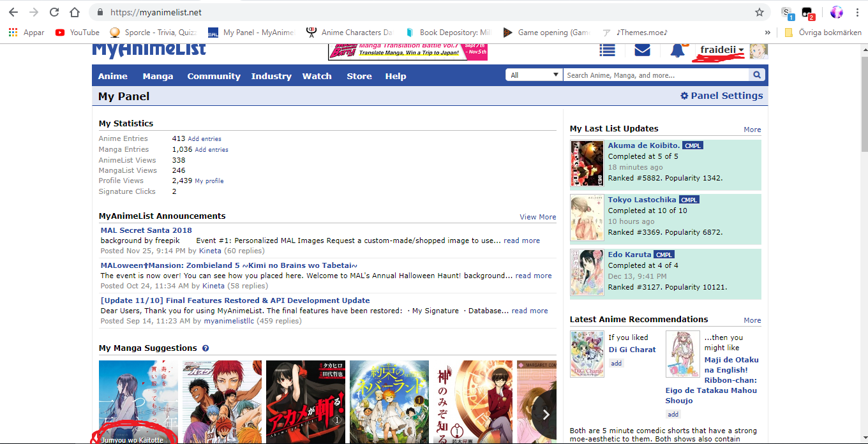Open the Övriga bokmärken folder

[823, 32]
